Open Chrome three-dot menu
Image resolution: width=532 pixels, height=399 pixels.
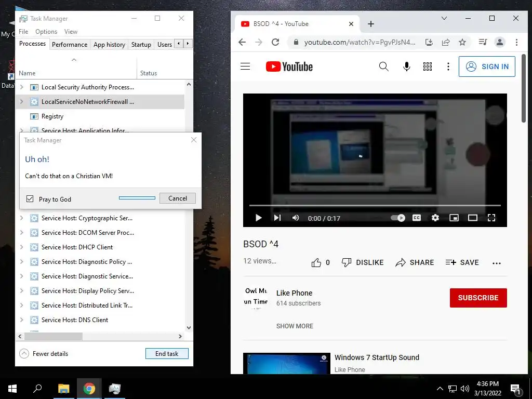(516, 42)
